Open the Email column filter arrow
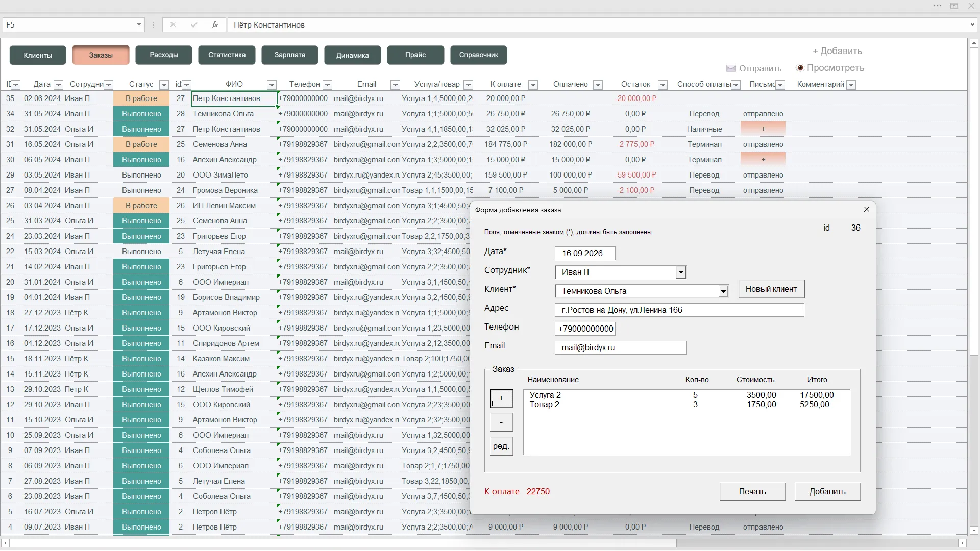 click(x=395, y=85)
